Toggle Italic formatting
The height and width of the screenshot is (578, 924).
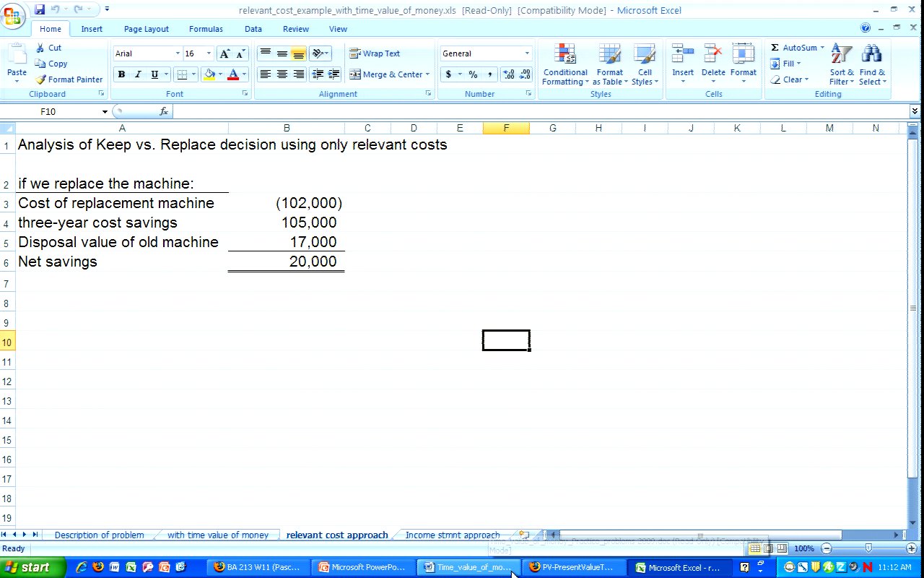138,74
